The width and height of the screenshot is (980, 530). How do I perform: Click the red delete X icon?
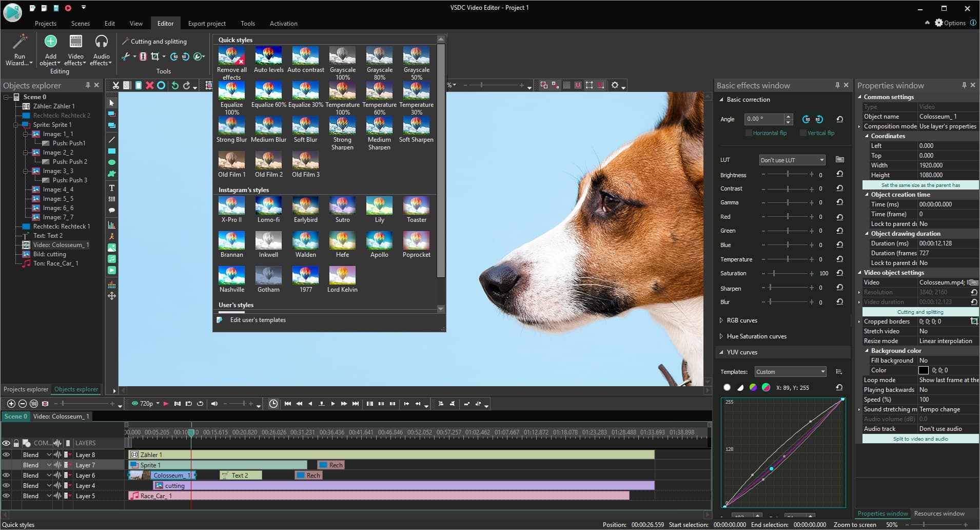[x=150, y=85]
